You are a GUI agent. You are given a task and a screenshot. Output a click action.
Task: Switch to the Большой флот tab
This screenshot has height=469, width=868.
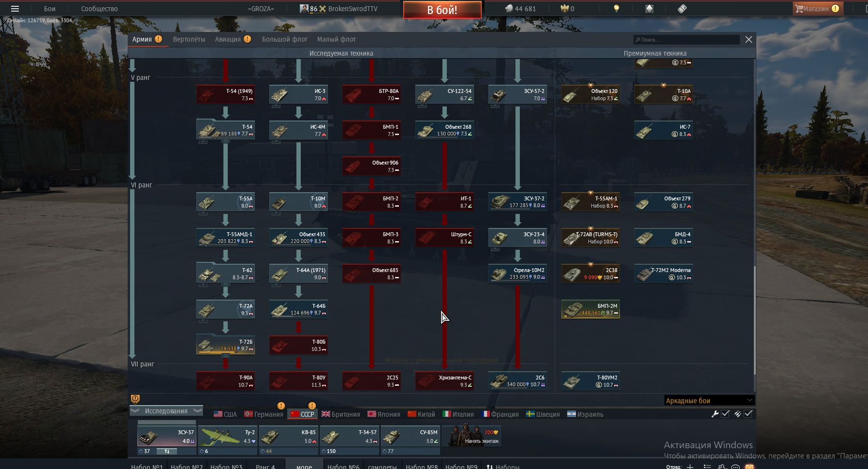click(x=285, y=39)
